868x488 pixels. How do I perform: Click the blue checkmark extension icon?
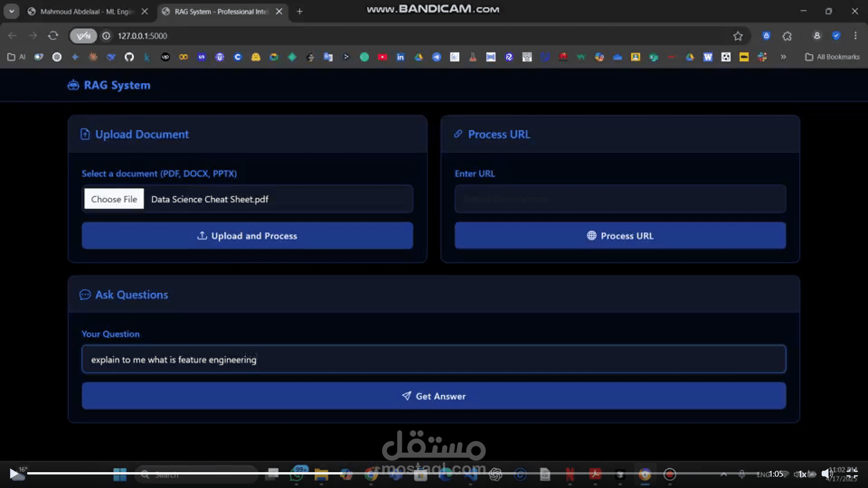pos(836,36)
